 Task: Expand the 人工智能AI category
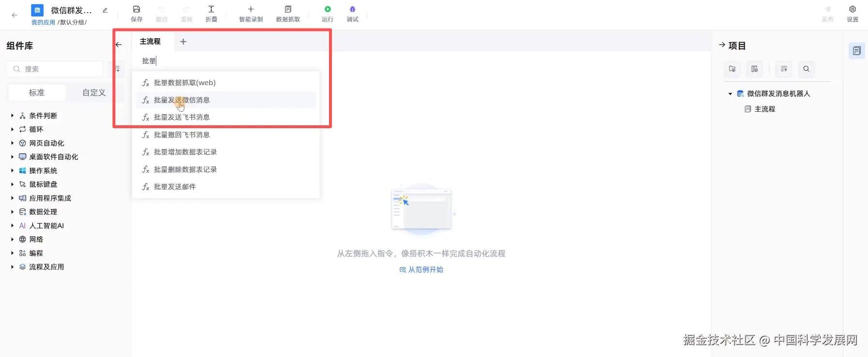coord(12,225)
